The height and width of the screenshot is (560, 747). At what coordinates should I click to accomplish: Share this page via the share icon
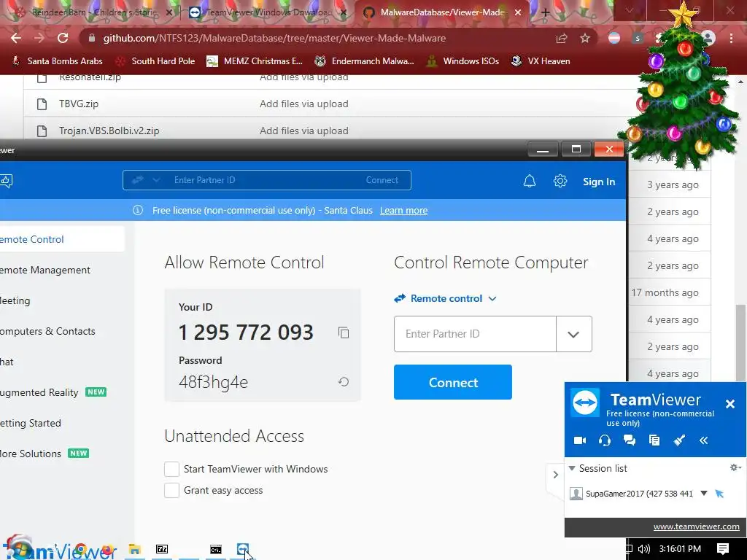562,38
